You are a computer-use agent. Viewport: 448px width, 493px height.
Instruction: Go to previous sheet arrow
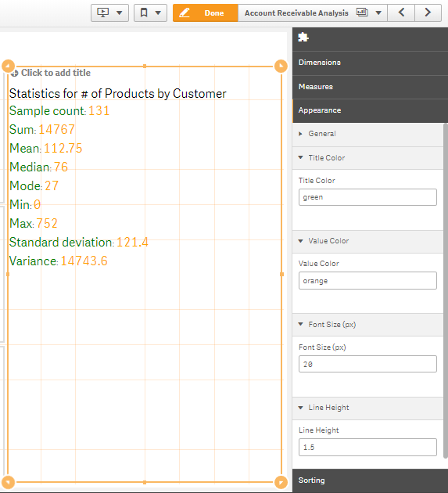tap(401, 13)
